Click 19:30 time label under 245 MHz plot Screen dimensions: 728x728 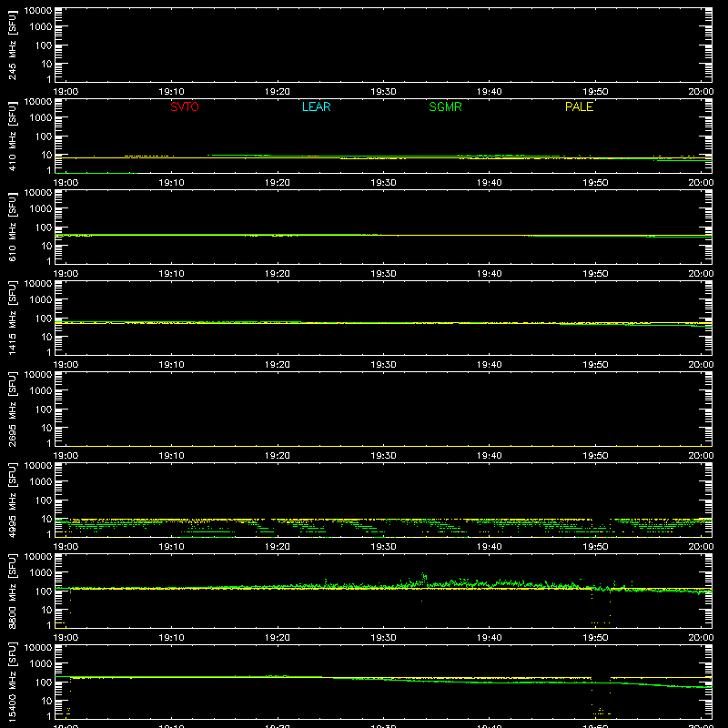[383, 92]
